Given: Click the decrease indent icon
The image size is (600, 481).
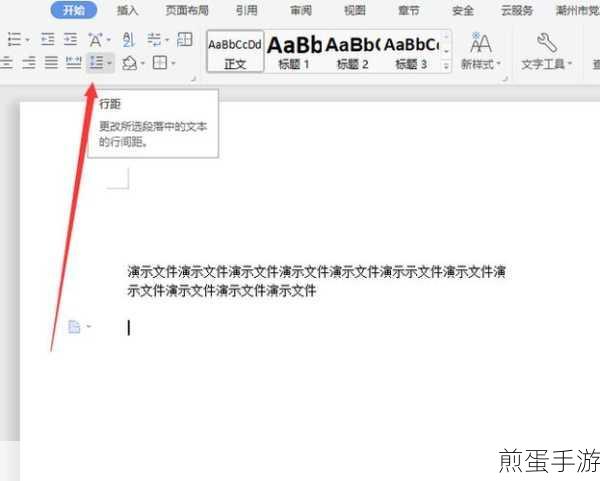Looking at the screenshot, I should pyautogui.click(x=48, y=39).
